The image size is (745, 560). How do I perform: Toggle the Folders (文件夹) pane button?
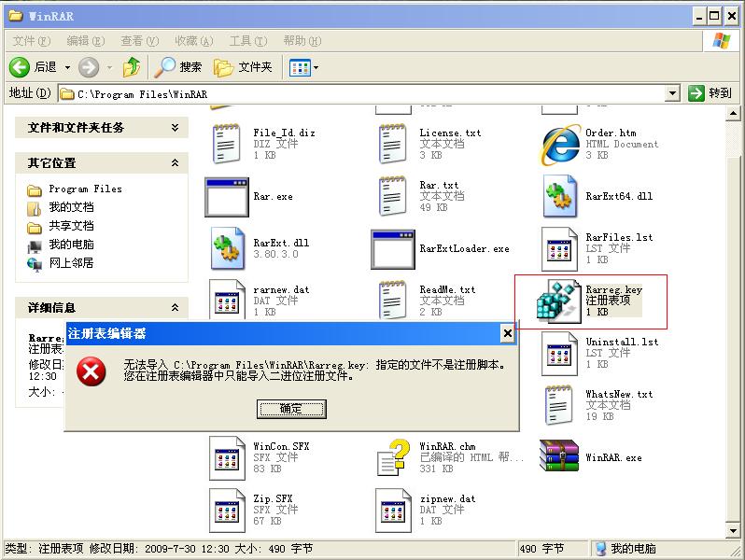coord(243,67)
